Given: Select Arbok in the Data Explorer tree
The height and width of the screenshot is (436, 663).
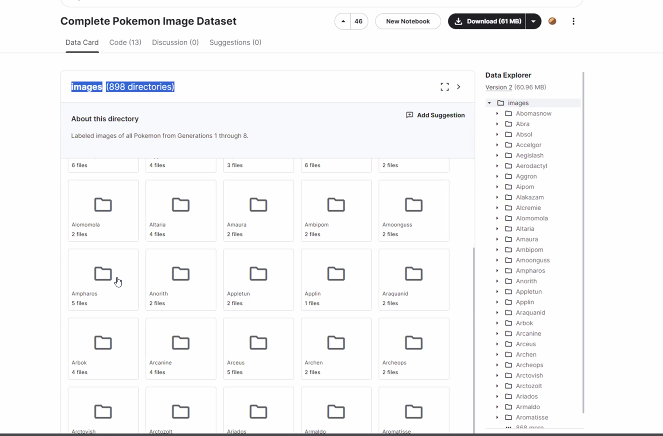Looking at the screenshot, I should (524, 323).
